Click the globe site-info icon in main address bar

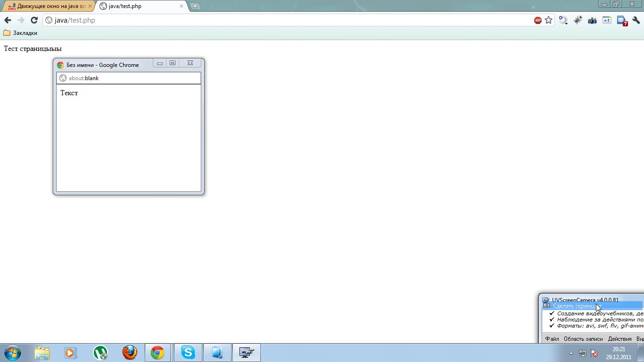point(49,20)
